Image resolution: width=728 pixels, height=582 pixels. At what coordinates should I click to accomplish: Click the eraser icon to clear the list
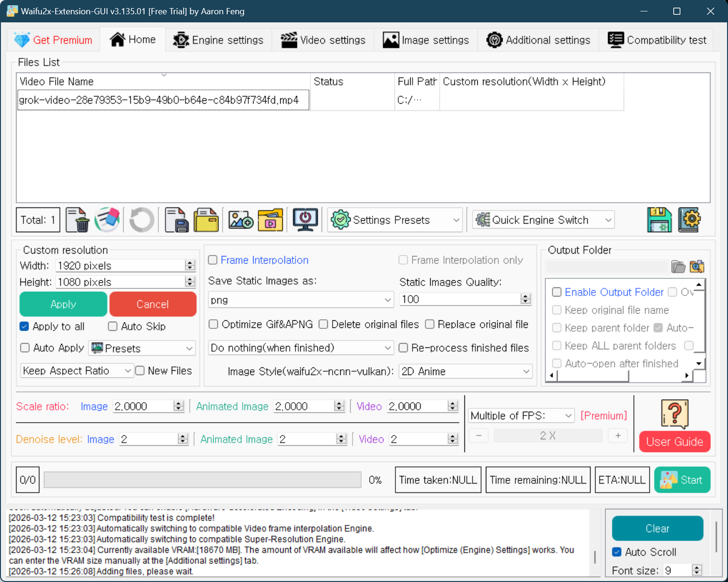(107, 220)
